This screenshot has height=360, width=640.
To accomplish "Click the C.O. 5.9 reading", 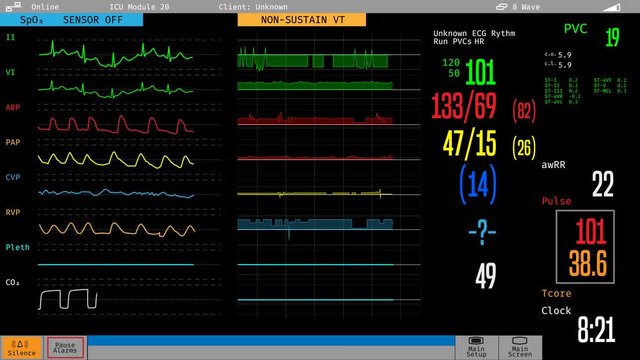I will coord(558,55).
